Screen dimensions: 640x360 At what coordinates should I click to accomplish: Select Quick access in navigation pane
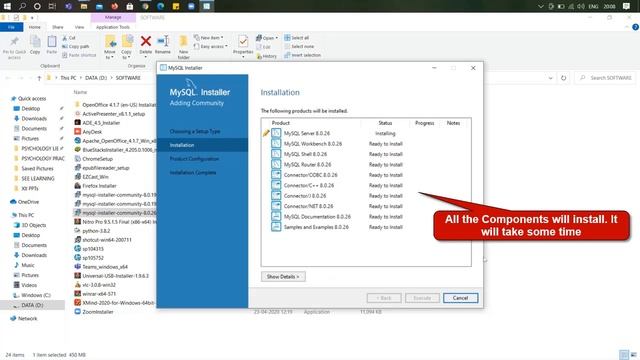tap(32, 98)
